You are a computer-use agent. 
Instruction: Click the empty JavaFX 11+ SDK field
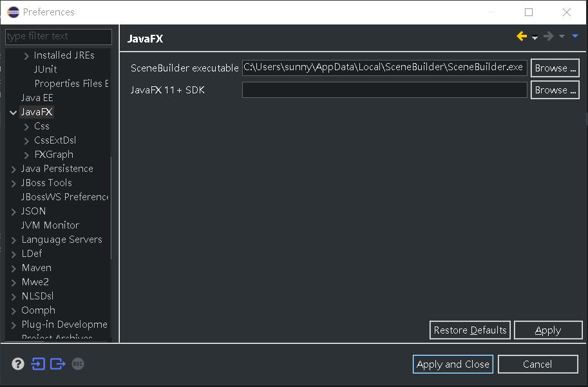(384, 90)
